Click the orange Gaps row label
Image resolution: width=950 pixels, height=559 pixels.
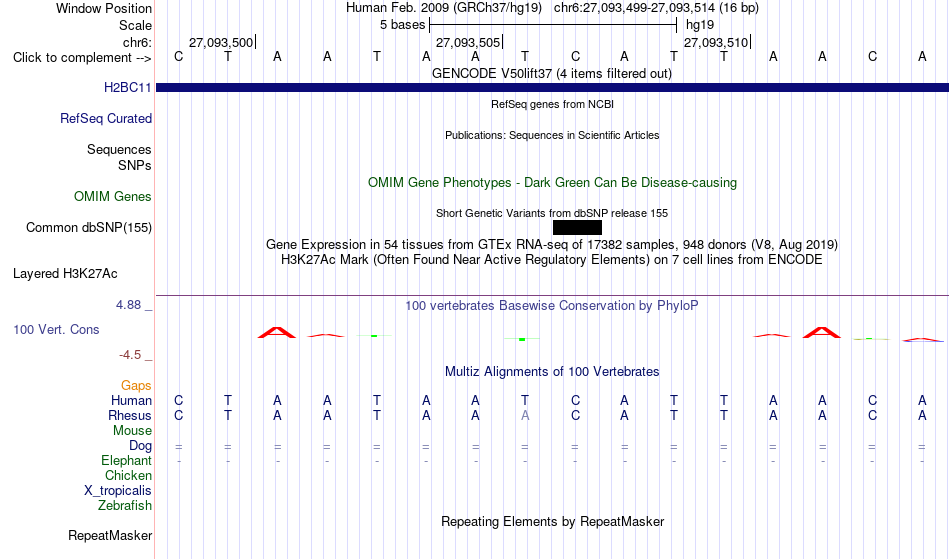[x=136, y=386]
